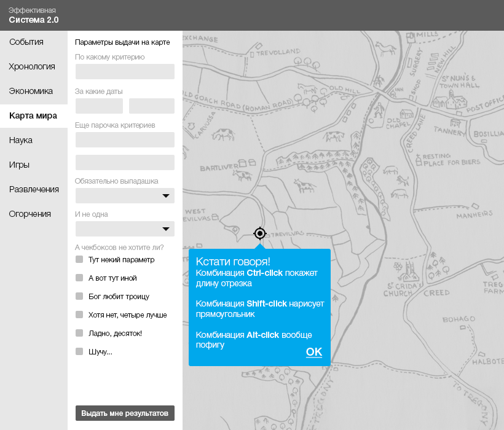Image resolution: width=504 pixels, height=430 pixels.
Task: Click the Кстати говоря! tooltip heading
Action: (x=233, y=262)
